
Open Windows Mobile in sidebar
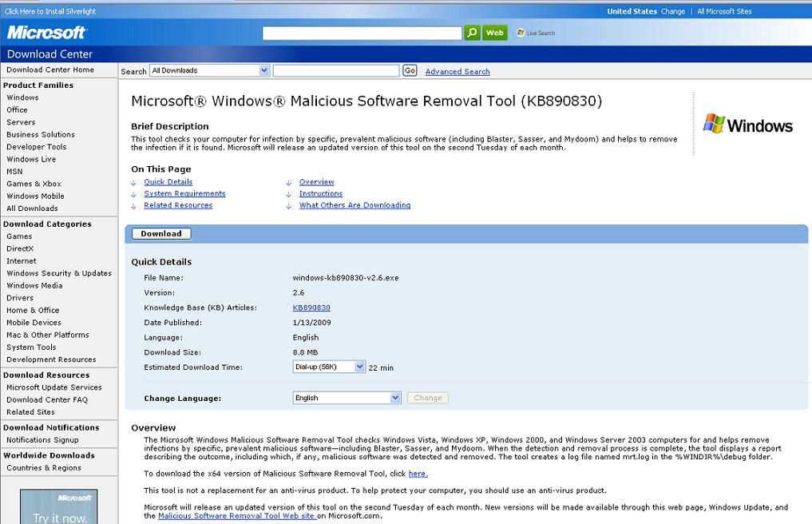pos(35,196)
